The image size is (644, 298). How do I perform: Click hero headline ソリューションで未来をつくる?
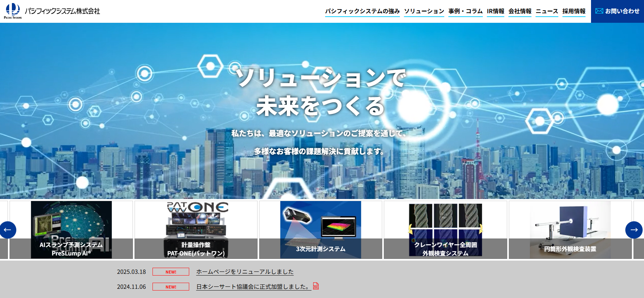(321, 92)
